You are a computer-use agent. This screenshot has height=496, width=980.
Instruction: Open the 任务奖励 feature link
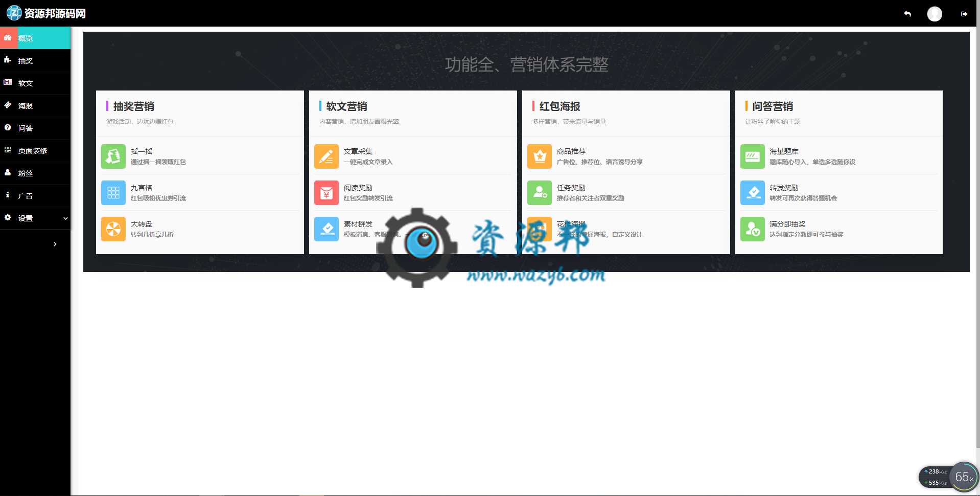(x=571, y=188)
